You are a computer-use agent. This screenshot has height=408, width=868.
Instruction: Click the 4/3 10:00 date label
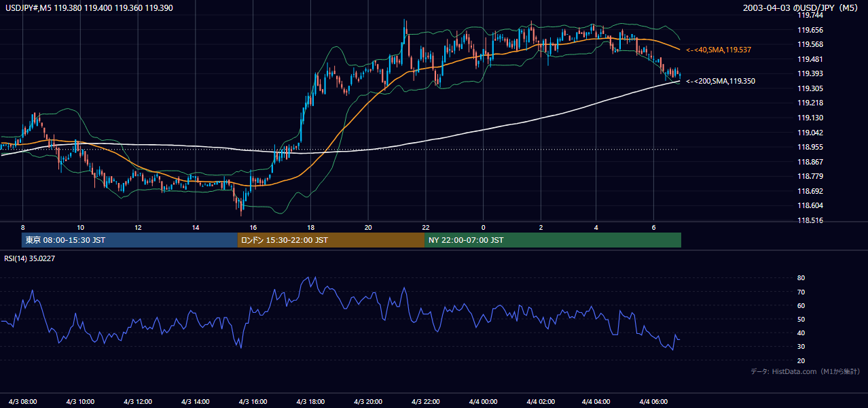(x=80, y=401)
